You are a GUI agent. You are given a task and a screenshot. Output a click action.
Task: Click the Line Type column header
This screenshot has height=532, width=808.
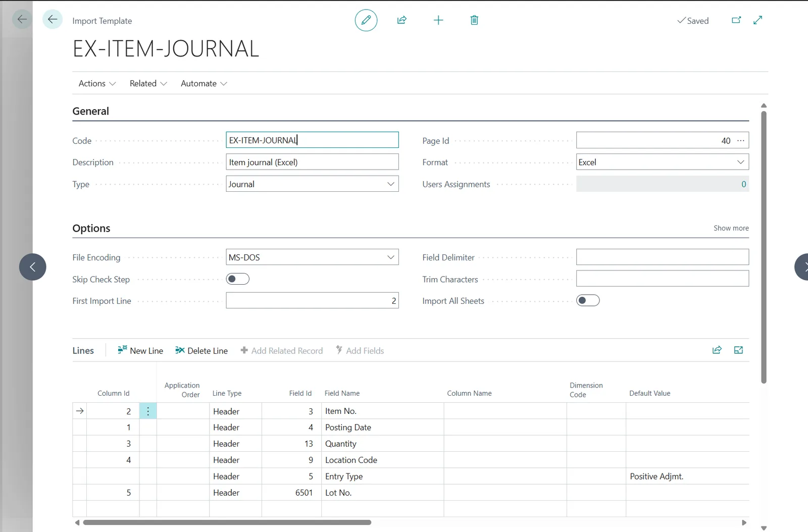coord(227,393)
